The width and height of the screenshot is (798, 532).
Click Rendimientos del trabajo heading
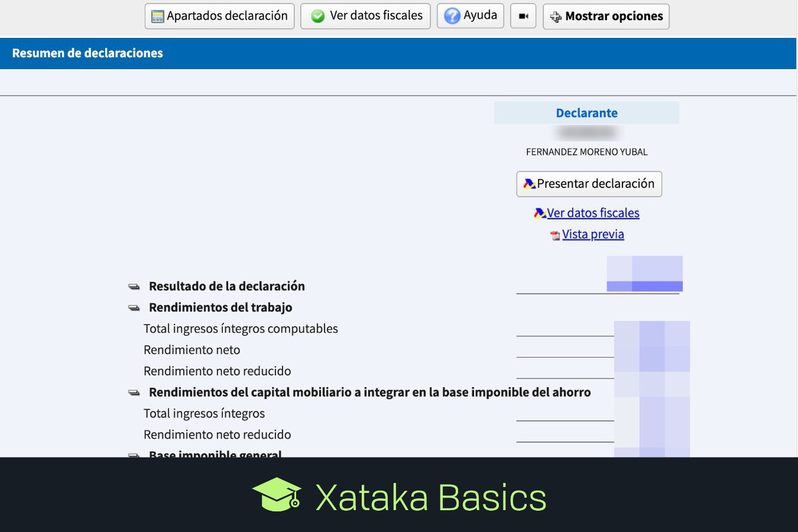tap(221, 307)
